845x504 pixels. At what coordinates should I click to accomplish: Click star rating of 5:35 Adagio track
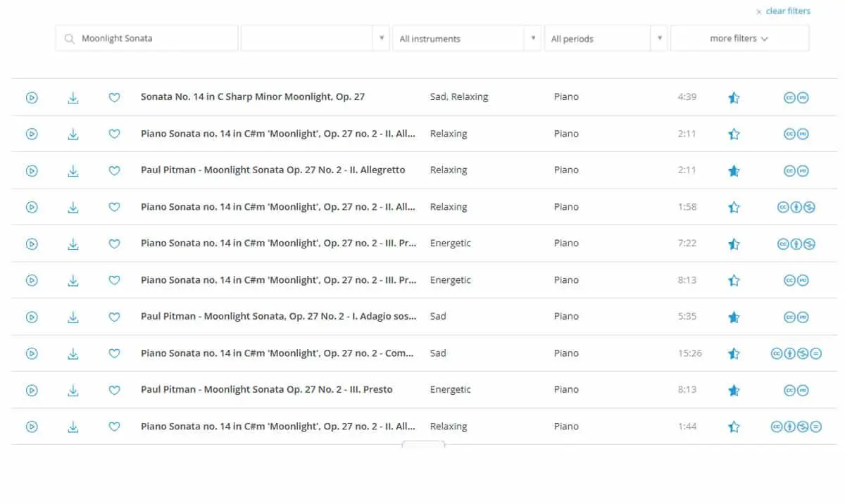734,317
